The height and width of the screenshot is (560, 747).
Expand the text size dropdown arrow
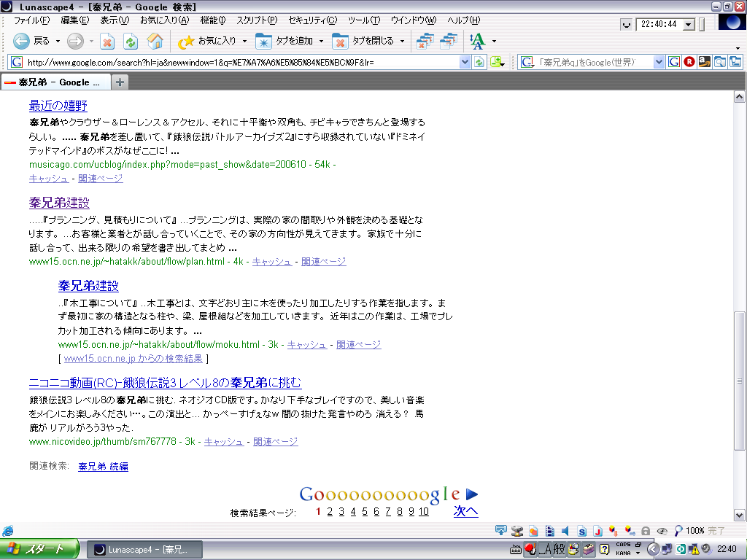pyautogui.click(x=494, y=42)
